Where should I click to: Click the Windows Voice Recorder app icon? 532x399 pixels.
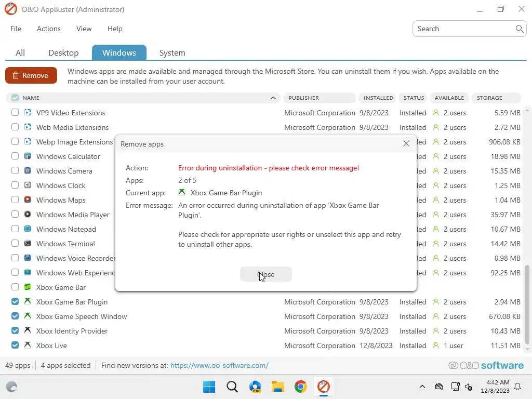point(28,258)
